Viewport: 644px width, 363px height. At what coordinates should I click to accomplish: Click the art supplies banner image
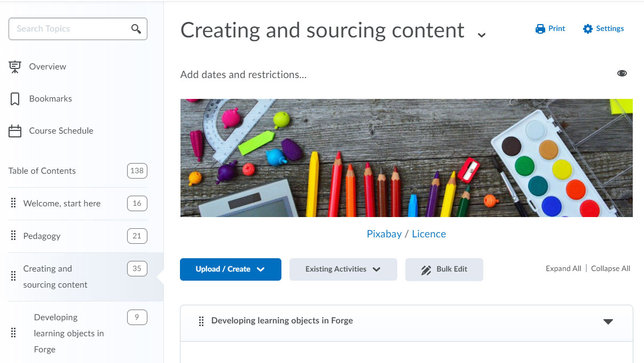click(x=406, y=158)
